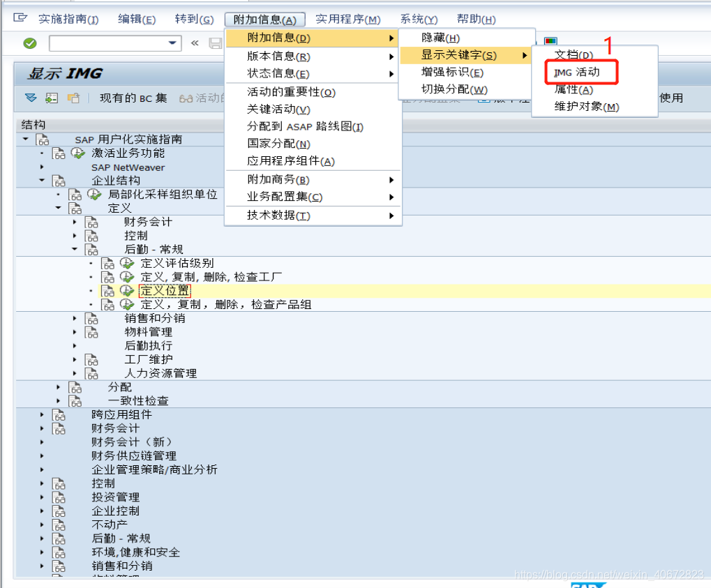Open the command field dropdown arrow
Image resolution: width=711 pixels, height=588 pixels.
tap(172, 43)
